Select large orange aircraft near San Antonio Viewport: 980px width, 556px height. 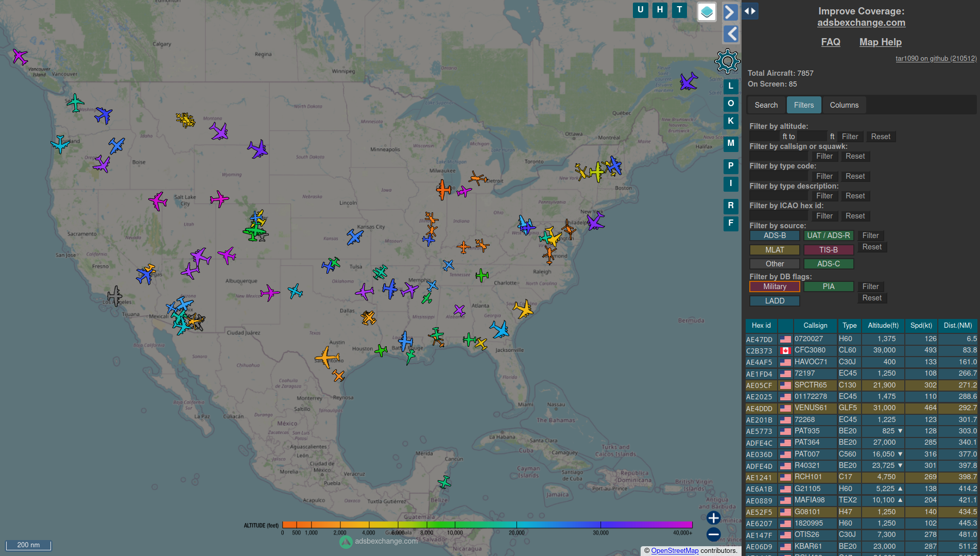tap(328, 357)
